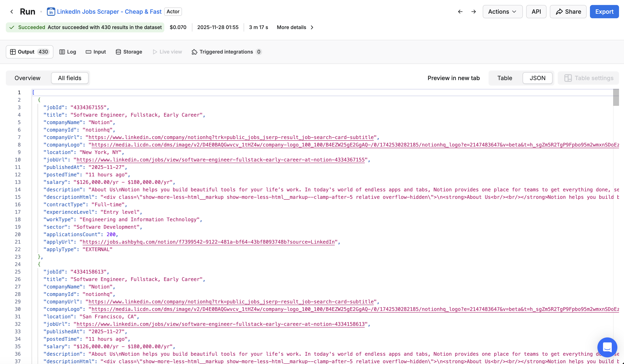Click the Share button
This screenshot has height=364, width=624.
[568, 12]
